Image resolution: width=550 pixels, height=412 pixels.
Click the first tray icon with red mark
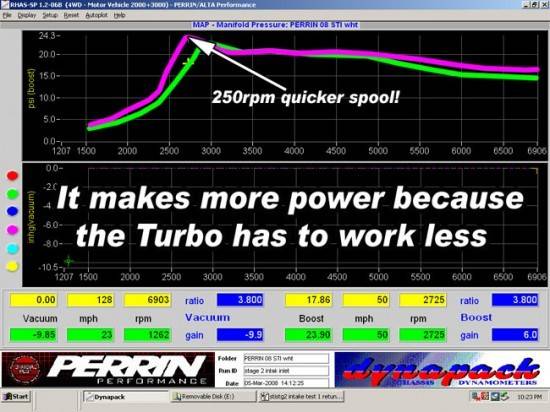tap(476, 397)
